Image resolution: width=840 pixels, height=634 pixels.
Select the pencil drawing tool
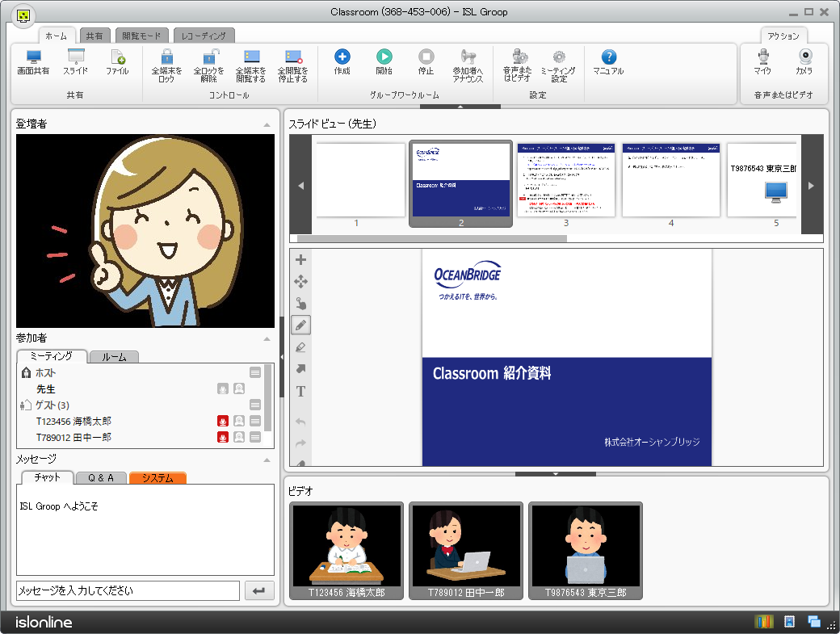point(300,325)
